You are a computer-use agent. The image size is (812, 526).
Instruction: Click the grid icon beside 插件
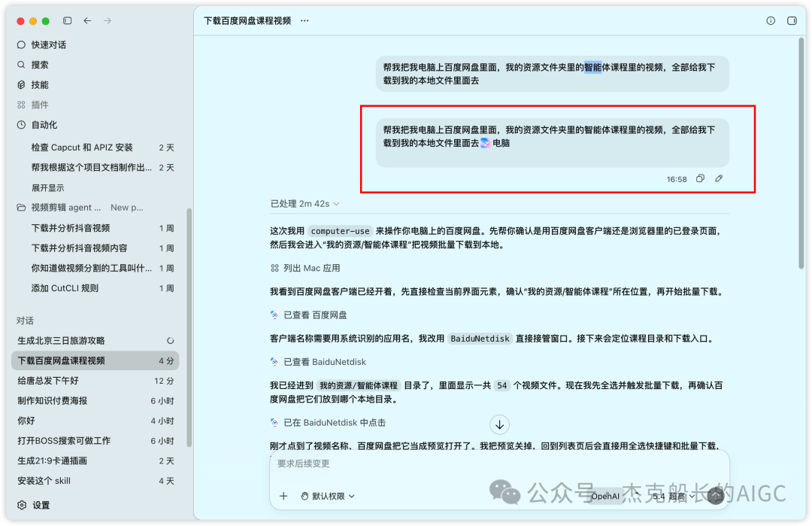(21, 105)
